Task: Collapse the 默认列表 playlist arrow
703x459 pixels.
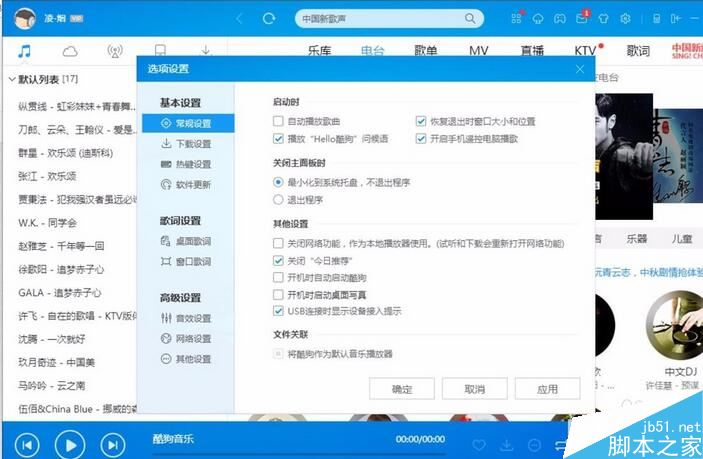Action: point(12,79)
